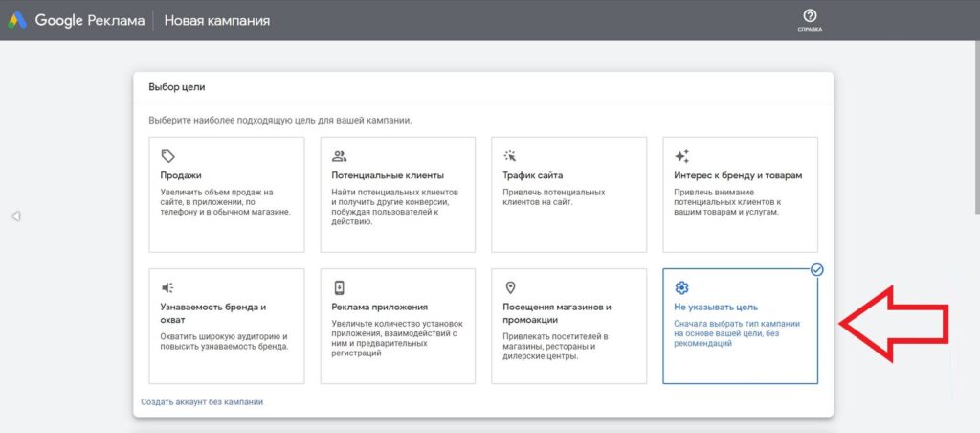
Task: Click the phone icon for Реклама приложения
Action: pos(339,287)
